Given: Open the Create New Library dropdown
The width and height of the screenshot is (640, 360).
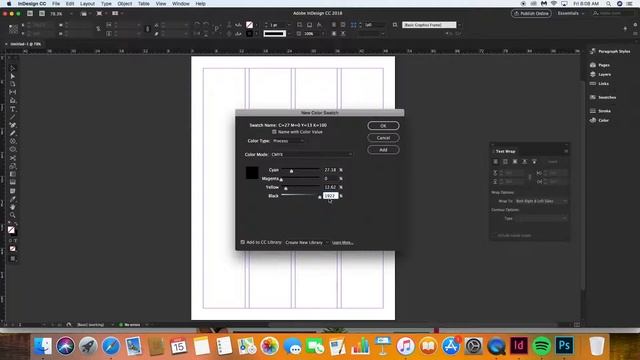Looking at the screenshot, I should coord(307,242).
